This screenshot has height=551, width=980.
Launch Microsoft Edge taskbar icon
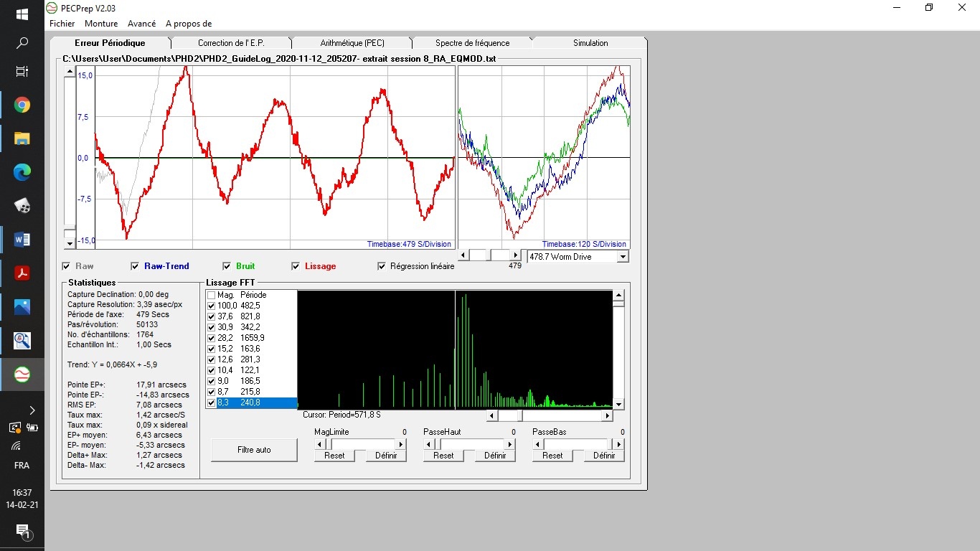(22, 172)
